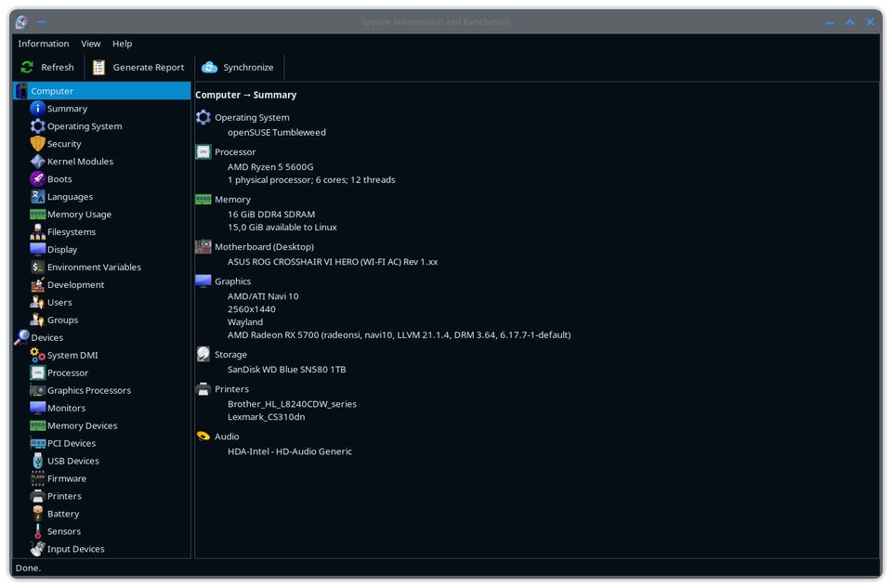892x588 pixels.
Task: Open the Sensors thermometer icon
Action: 37,531
